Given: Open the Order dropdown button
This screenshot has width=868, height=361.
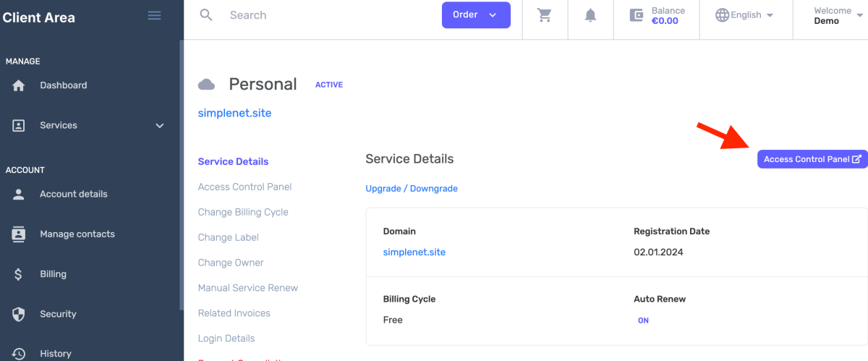Looking at the screenshot, I should point(475,15).
